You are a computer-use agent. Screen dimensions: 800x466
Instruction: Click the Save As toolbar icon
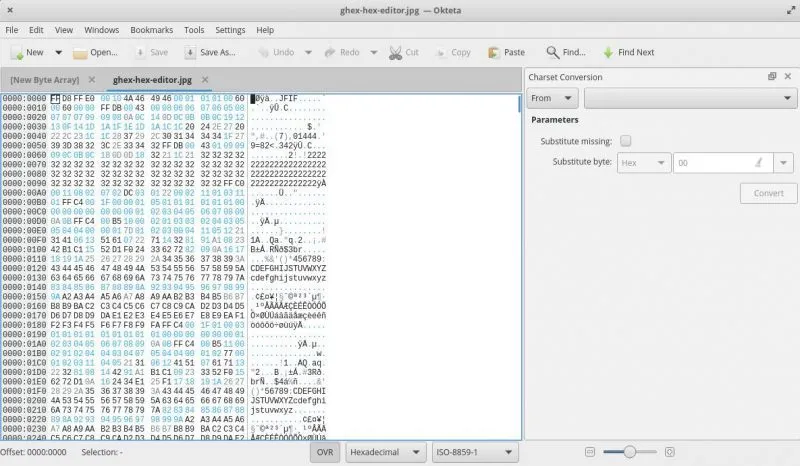[x=189, y=52]
